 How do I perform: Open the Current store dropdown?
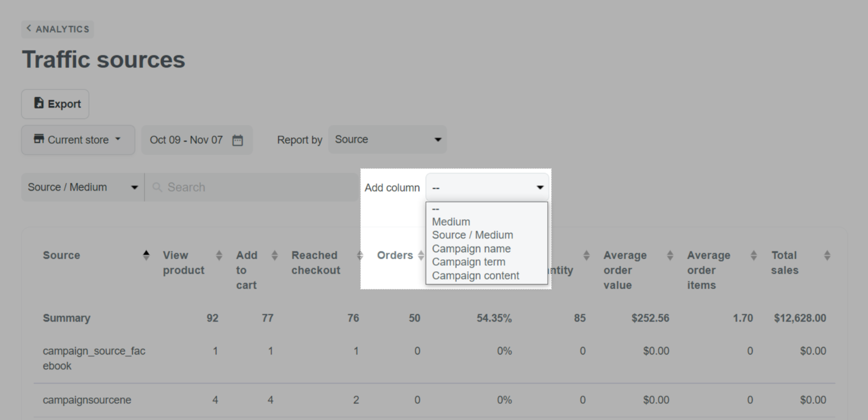[x=78, y=140]
